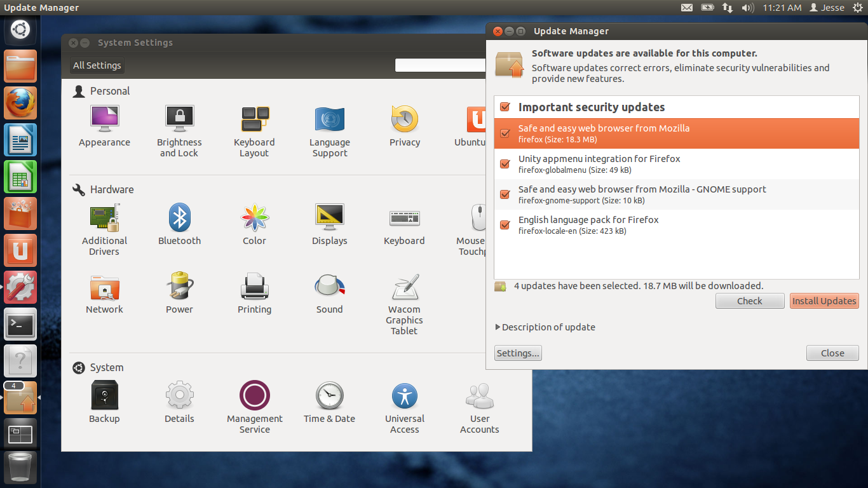The image size is (868, 488).
Task: Open Wacom Graphics Tablet settings
Action: (x=405, y=304)
